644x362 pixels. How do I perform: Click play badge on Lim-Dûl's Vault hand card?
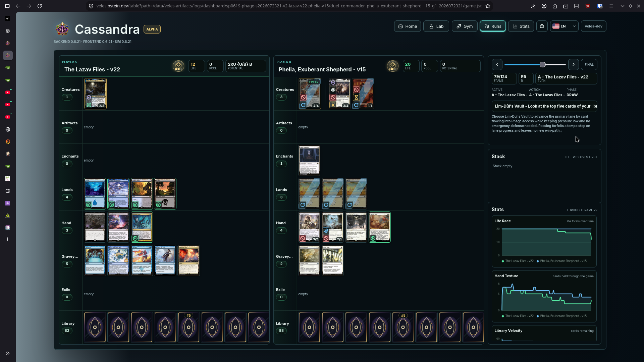pyautogui.click(x=135, y=238)
